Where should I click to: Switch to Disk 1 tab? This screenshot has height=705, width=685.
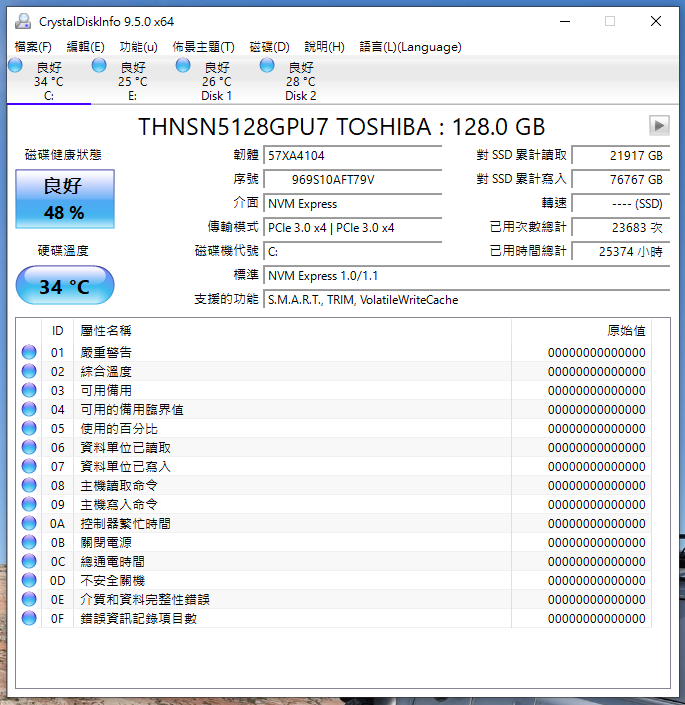point(217,81)
